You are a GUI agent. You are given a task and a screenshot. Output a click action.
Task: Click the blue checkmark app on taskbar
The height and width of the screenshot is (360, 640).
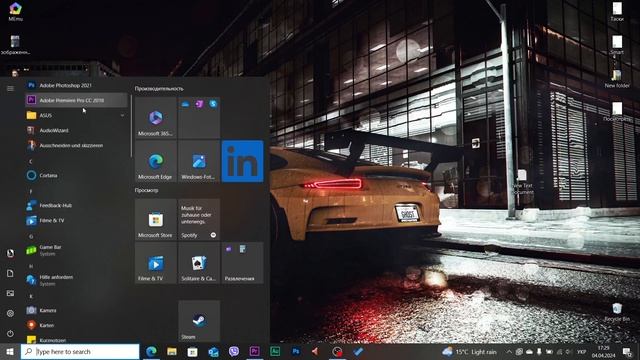(x=358, y=351)
